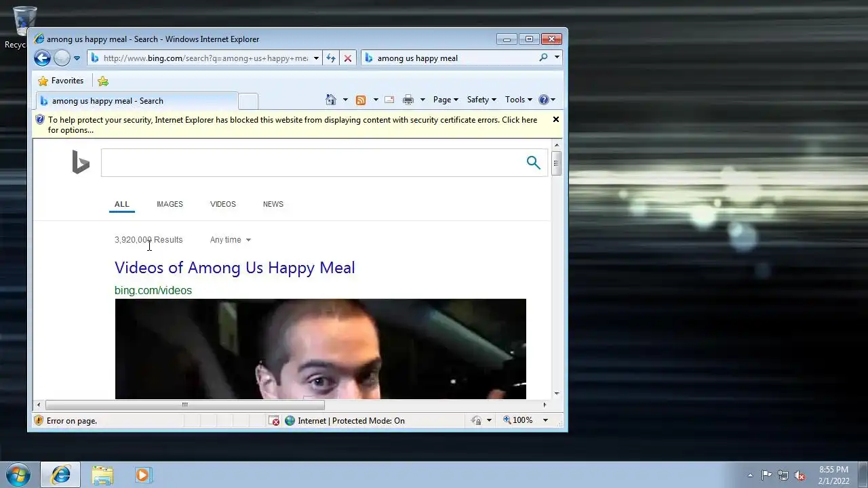Expand the Print dropdown arrow

pyautogui.click(x=422, y=100)
